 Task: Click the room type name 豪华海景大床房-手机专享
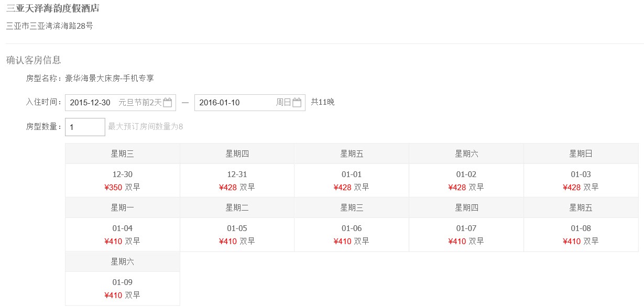pos(109,79)
